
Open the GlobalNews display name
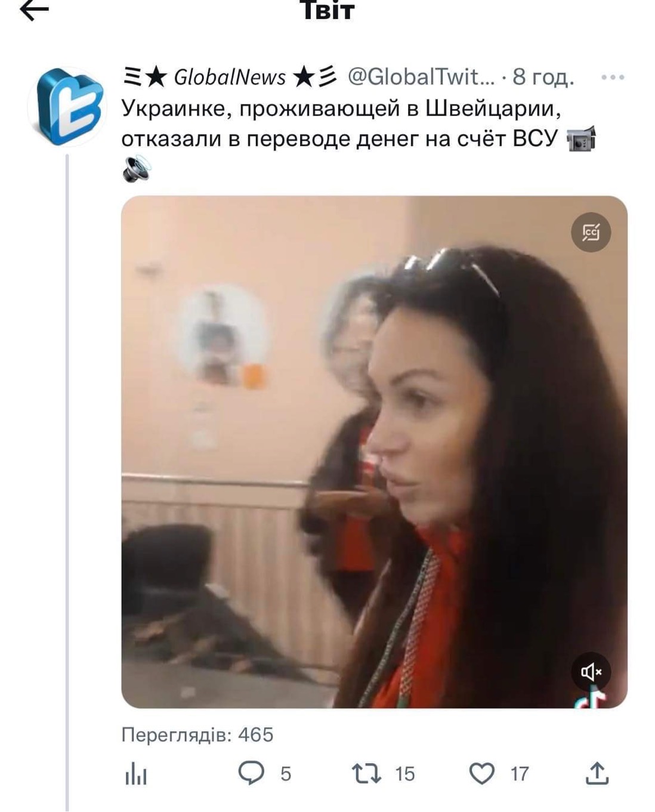tap(230, 77)
